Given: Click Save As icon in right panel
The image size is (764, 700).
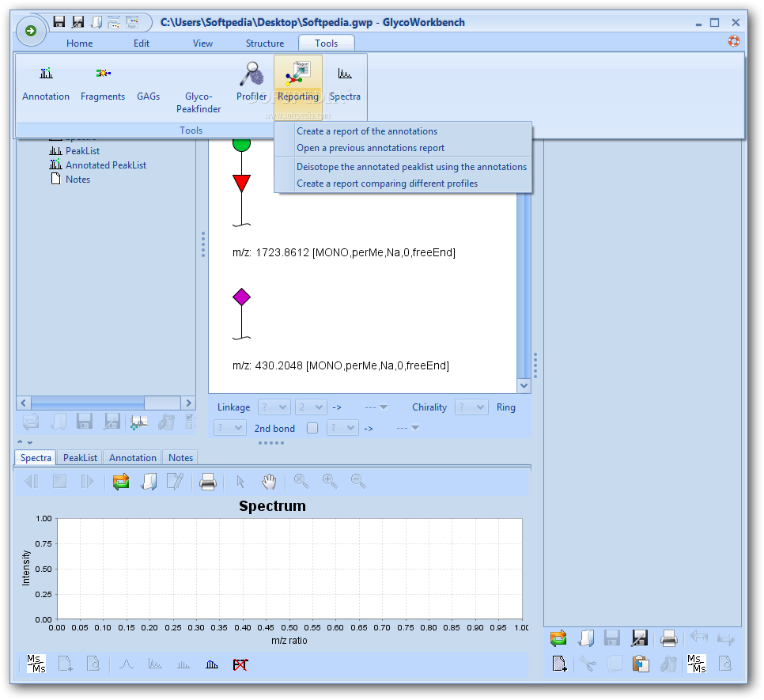Looking at the screenshot, I should coord(640,638).
